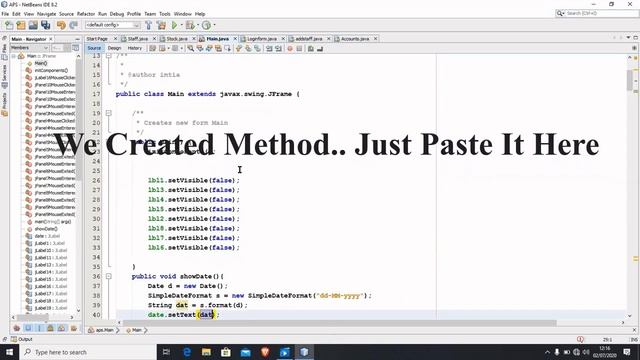Click the Redo toolbar icon
640x360 pixels.
click(x=73, y=25)
